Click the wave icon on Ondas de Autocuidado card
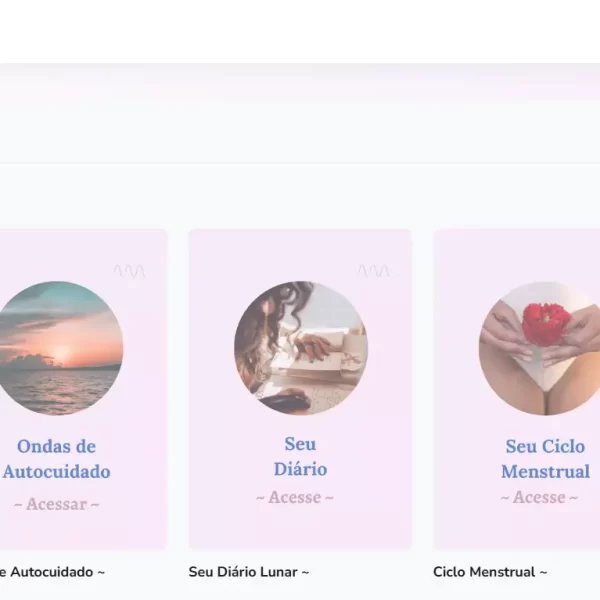This screenshot has height=600, width=600. pos(129,271)
